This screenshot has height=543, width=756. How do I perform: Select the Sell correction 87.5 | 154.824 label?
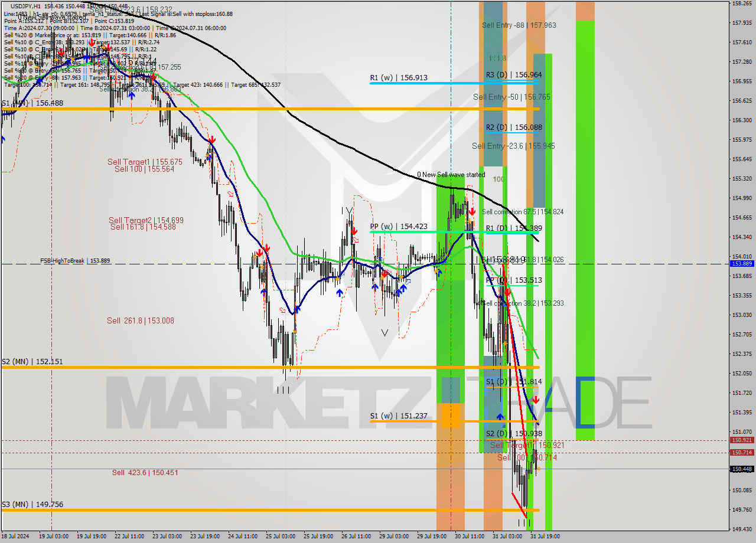point(523,211)
